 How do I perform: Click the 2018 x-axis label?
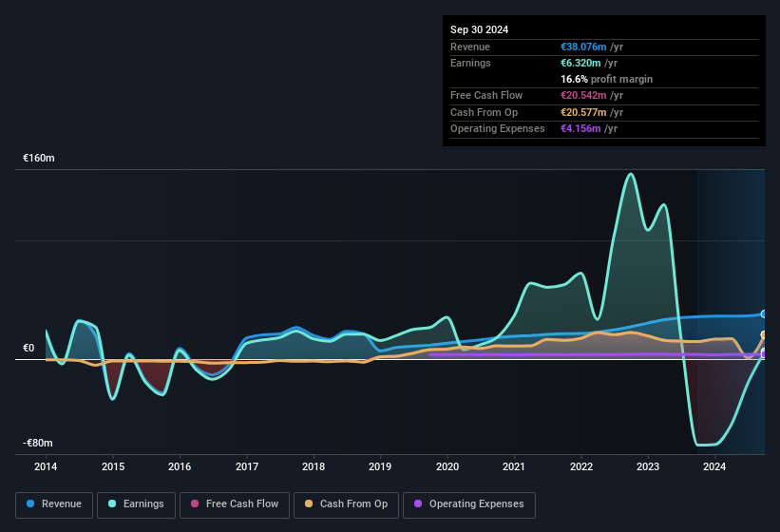click(x=314, y=466)
